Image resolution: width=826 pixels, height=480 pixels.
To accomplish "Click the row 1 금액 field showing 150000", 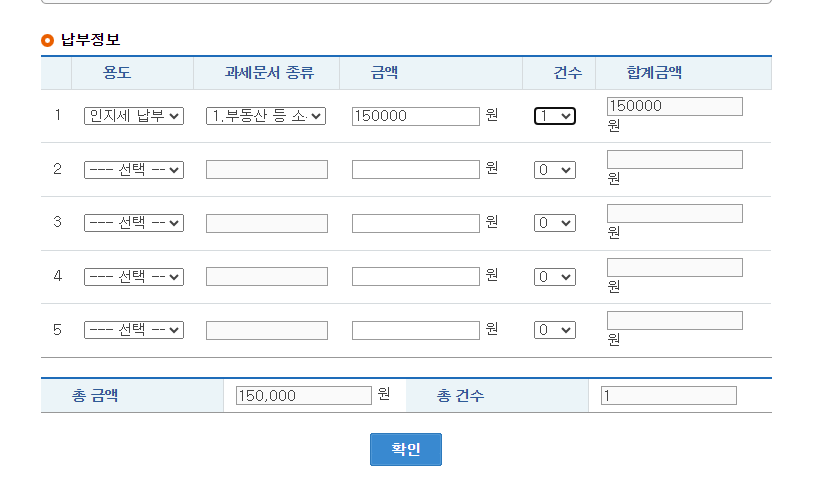I will click(416, 116).
